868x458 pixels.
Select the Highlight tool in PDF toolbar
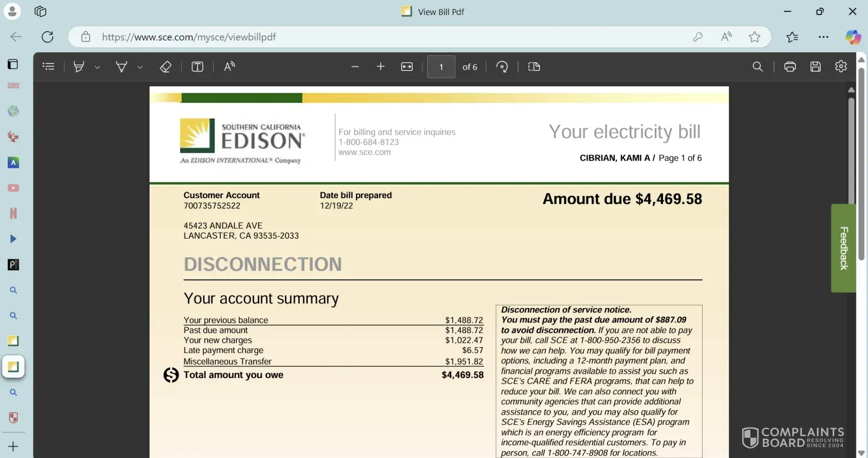[x=79, y=67]
